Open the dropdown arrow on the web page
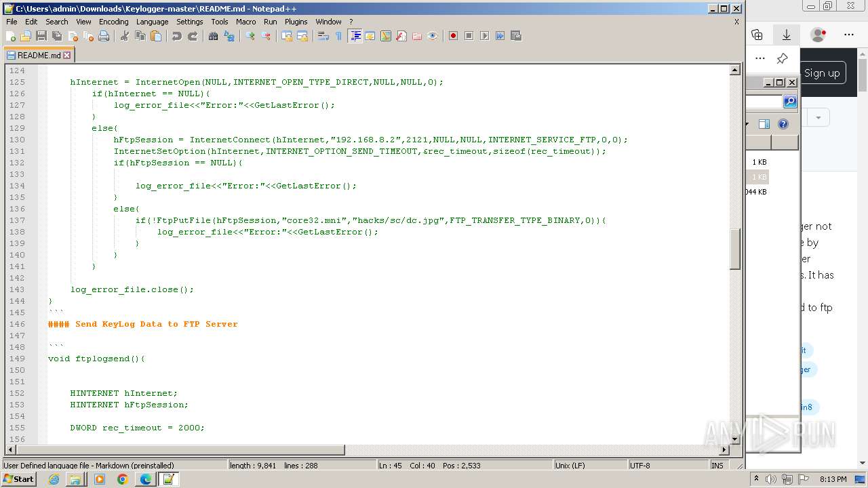 click(818, 118)
